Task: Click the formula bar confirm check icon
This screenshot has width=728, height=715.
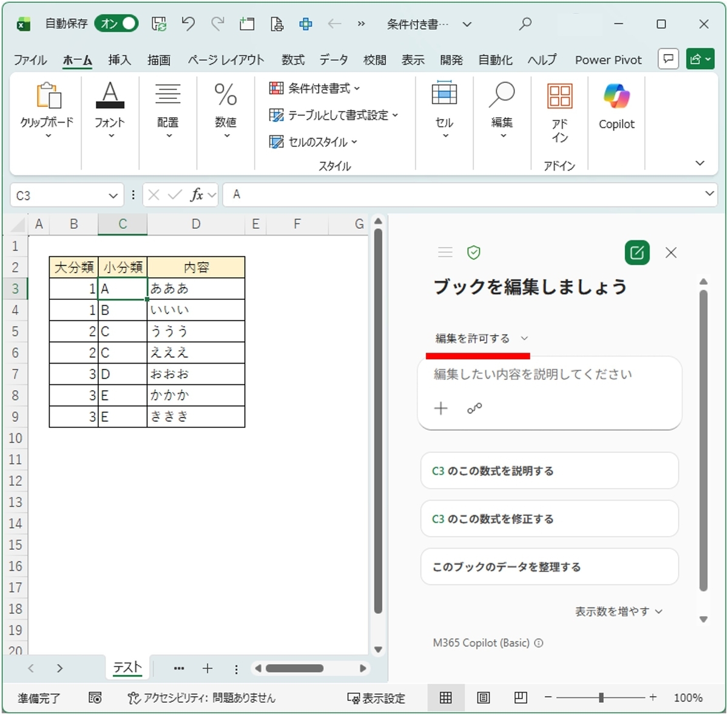Action: click(175, 195)
